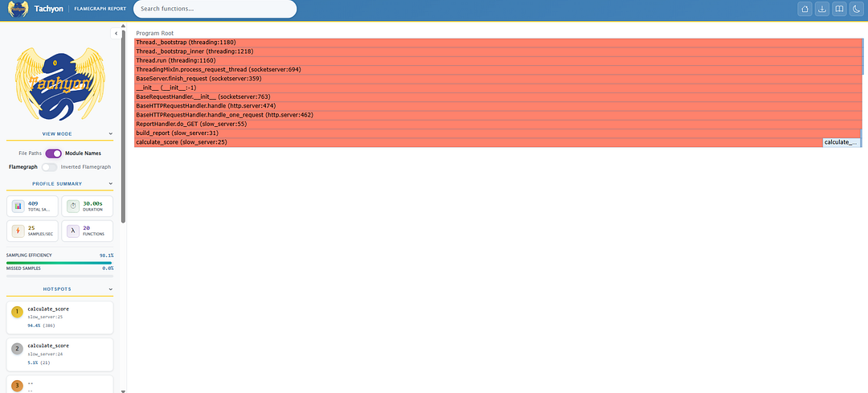
Task: Click the 98.1% sampling efficiency value
Action: pyautogui.click(x=106, y=256)
